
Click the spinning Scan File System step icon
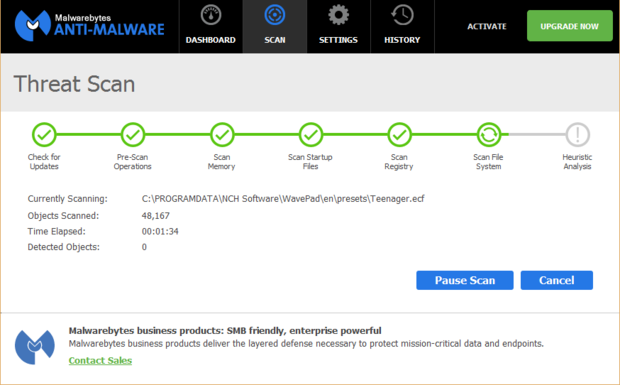pos(489,135)
